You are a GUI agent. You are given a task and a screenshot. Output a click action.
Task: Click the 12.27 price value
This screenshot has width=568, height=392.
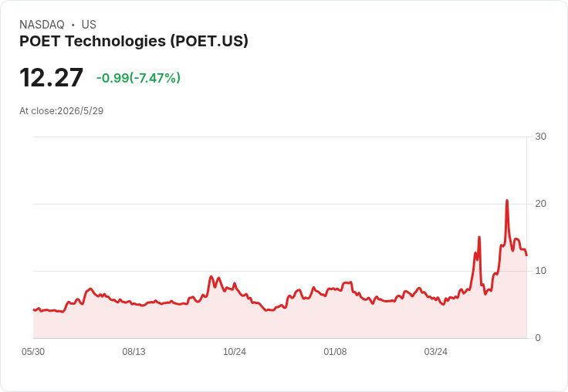[51, 77]
